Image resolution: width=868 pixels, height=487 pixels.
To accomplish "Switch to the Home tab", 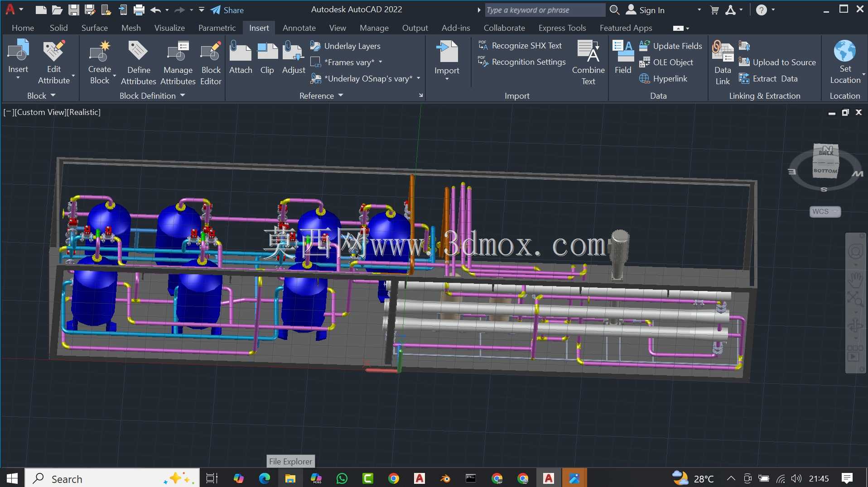I will [23, 28].
